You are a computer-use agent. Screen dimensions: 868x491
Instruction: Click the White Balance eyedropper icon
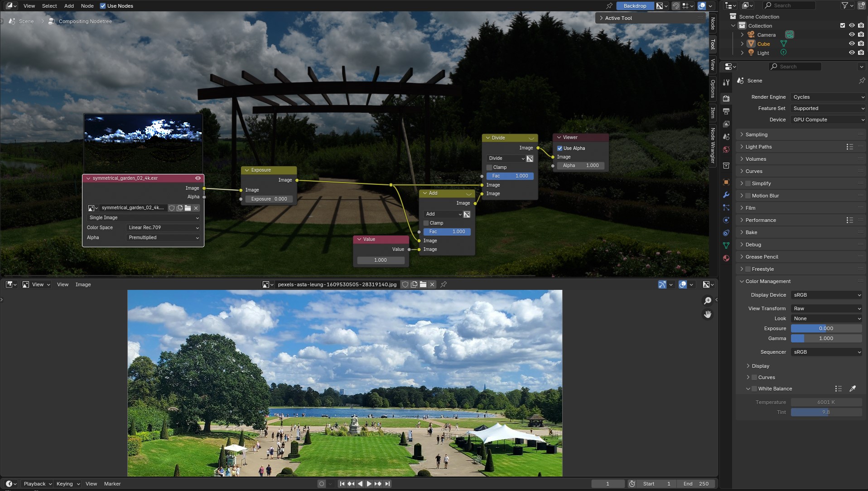(853, 389)
